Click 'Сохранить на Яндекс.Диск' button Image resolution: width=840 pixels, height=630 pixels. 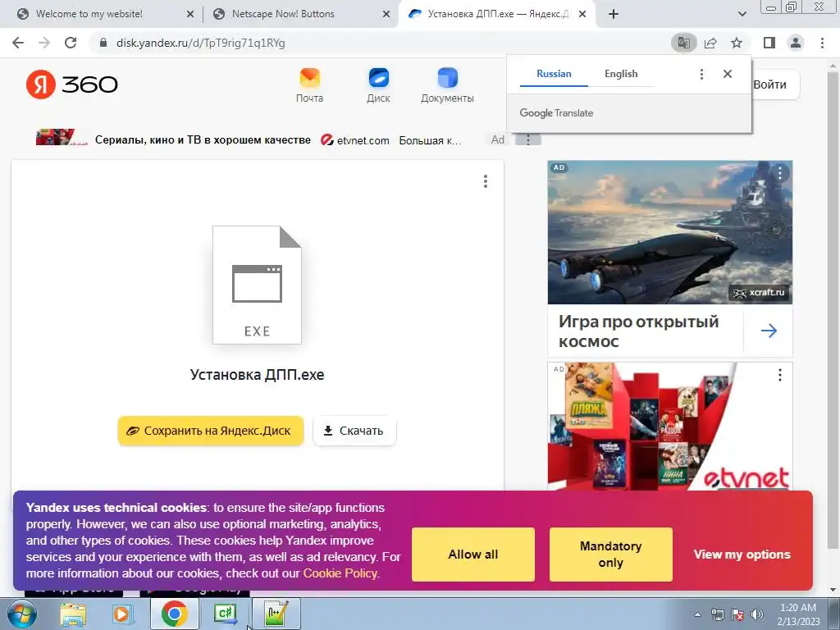click(x=211, y=431)
